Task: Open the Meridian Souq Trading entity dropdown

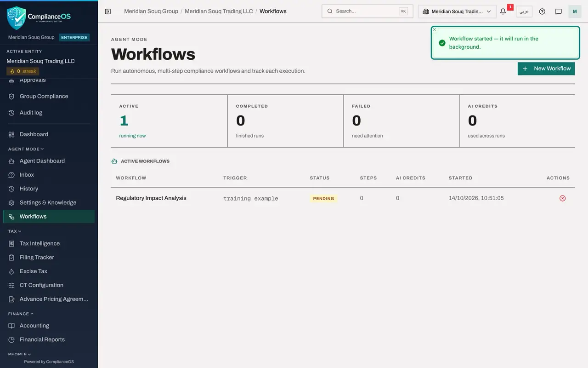Action: [457, 11]
